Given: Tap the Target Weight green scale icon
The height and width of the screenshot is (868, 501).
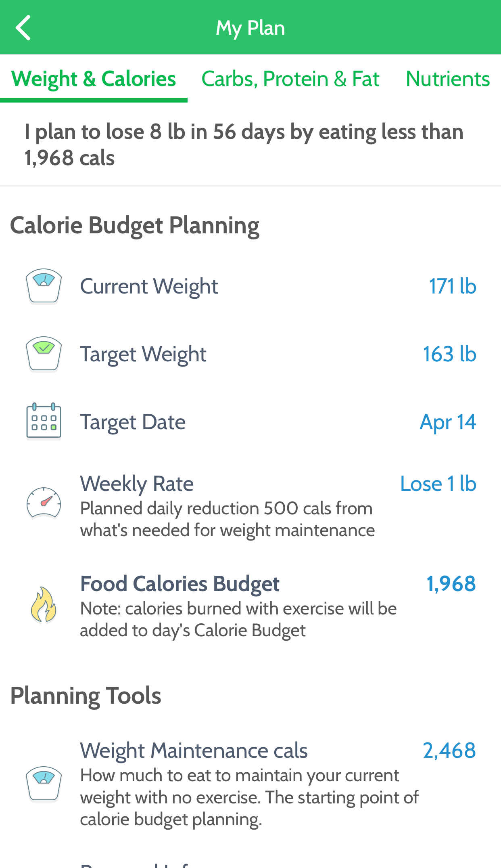Looking at the screenshot, I should (x=44, y=354).
